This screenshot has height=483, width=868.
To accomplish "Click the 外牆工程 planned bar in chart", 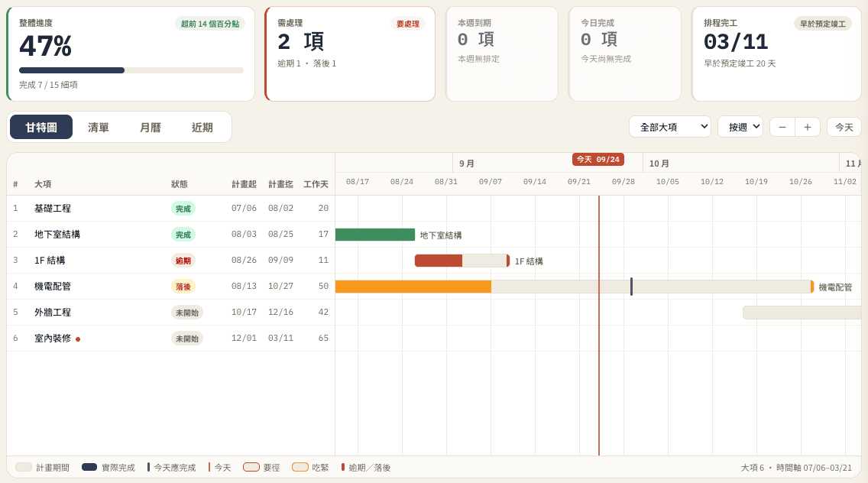I will 802,313.
